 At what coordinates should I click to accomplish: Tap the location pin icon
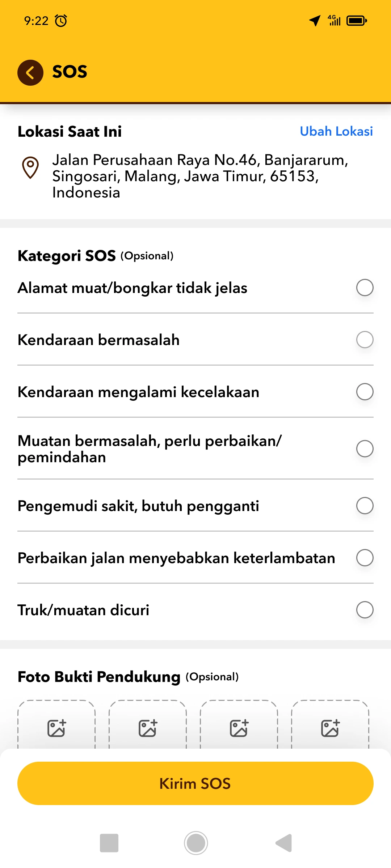pyautogui.click(x=30, y=167)
